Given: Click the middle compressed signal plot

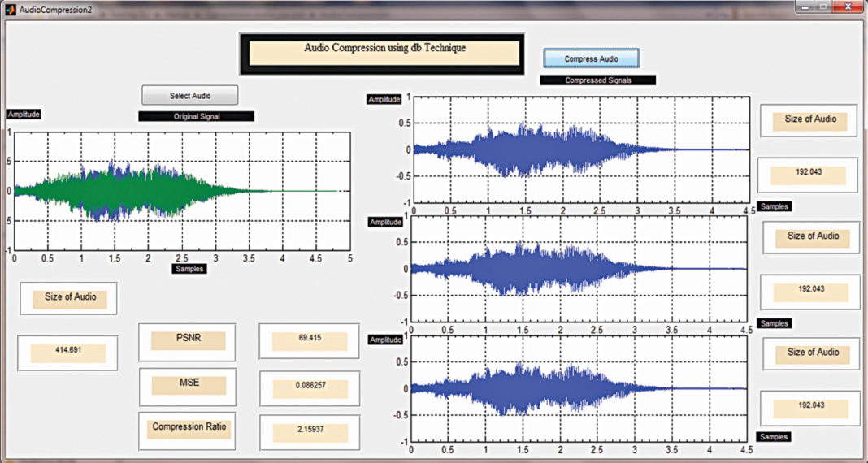Looking at the screenshot, I should [x=579, y=269].
